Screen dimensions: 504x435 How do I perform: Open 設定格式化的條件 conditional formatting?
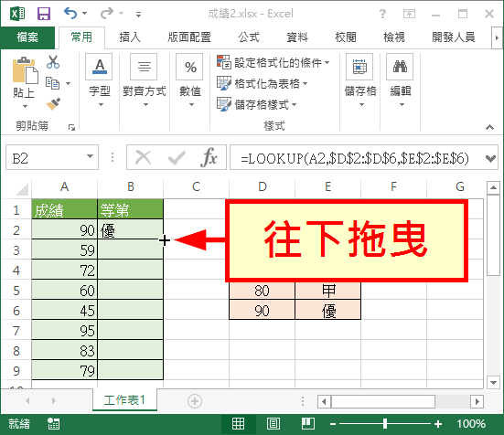click(x=273, y=63)
